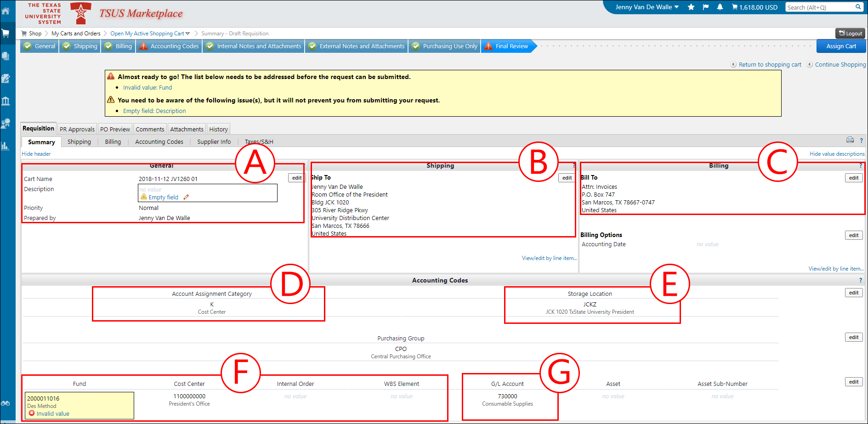
Task: Open the reporting chart icon in sidebar
Action: click(x=6, y=146)
